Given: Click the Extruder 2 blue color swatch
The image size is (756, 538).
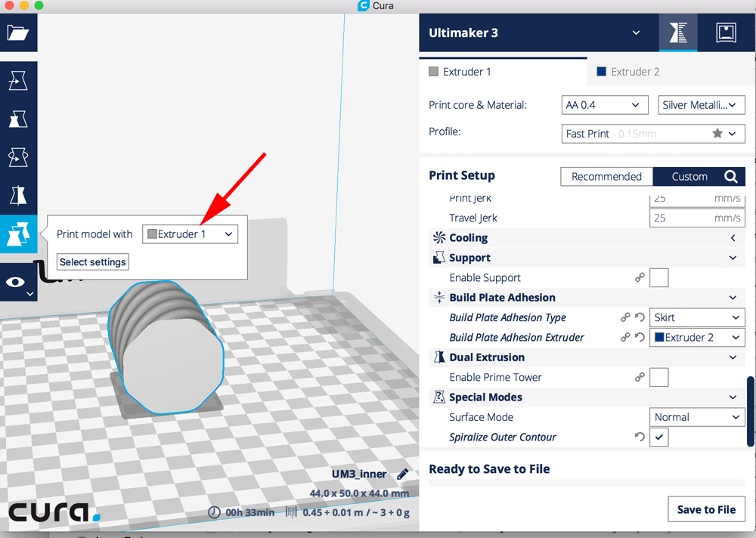Looking at the screenshot, I should [x=601, y=72].
